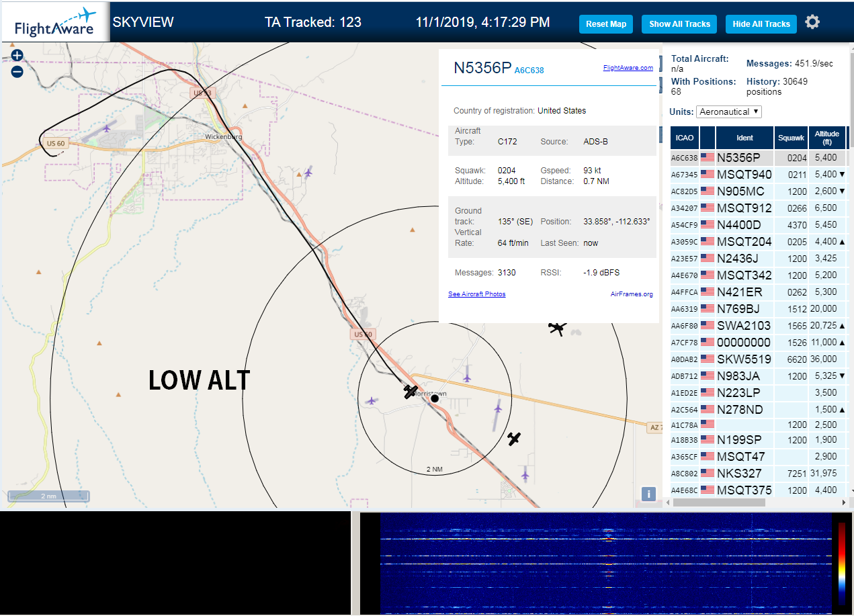Click US flag icon in SWA2103 row
The width and height of the screenshot is (854, 616).
click(x=708, y=326)
